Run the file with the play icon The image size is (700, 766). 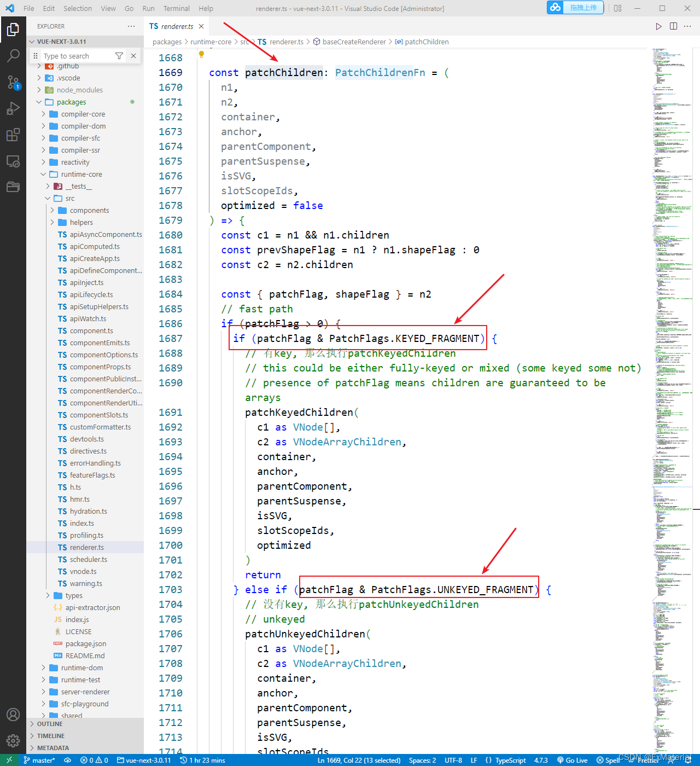click(x=659, y=26)
